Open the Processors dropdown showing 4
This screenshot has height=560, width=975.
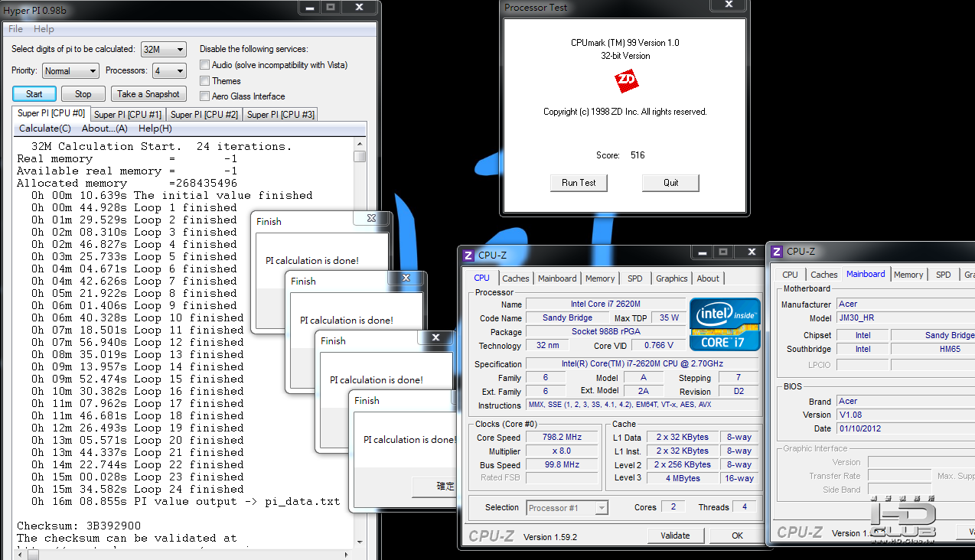click(x=168, y=70)
